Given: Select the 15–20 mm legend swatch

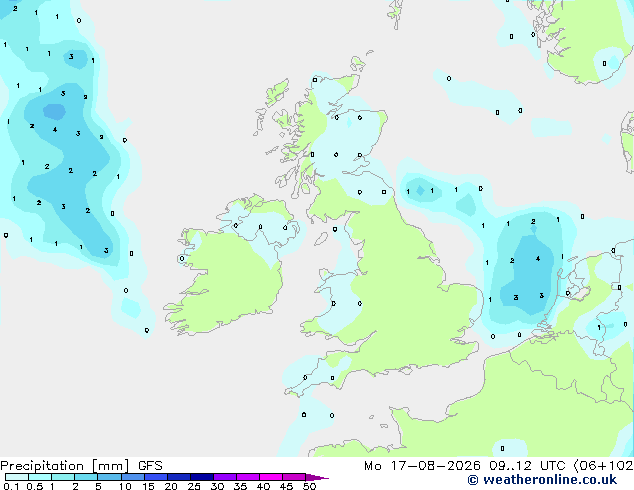Looking at the screenshot, I should pos(155,477).
